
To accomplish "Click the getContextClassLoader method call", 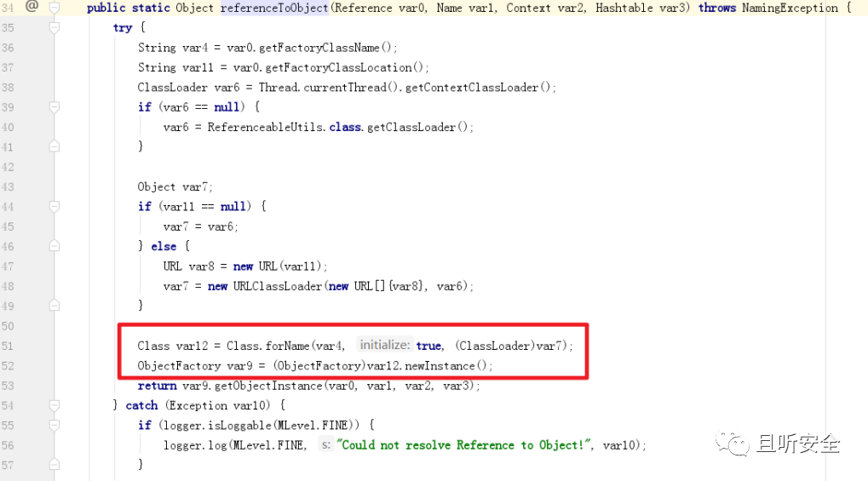I will [472, 88].
